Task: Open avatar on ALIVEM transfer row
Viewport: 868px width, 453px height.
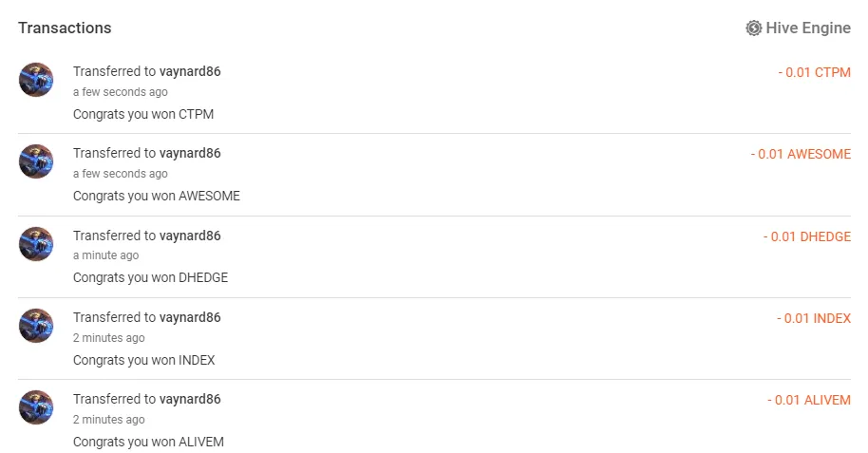Action: (x=36, y=407)
